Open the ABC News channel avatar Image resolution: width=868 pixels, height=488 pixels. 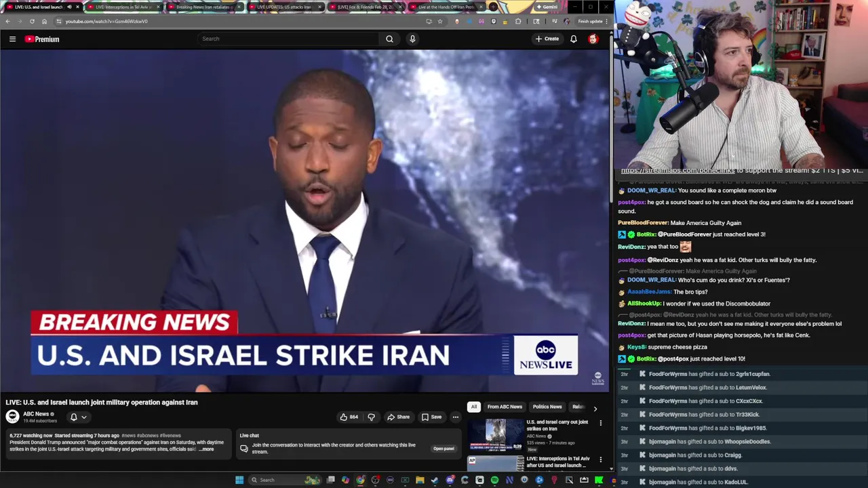click(12, 417)
